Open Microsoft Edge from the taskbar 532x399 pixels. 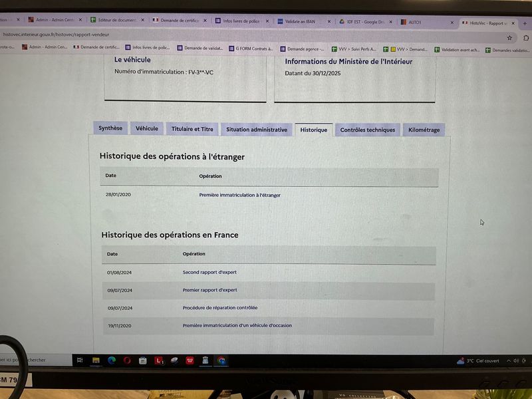[111, 360]
